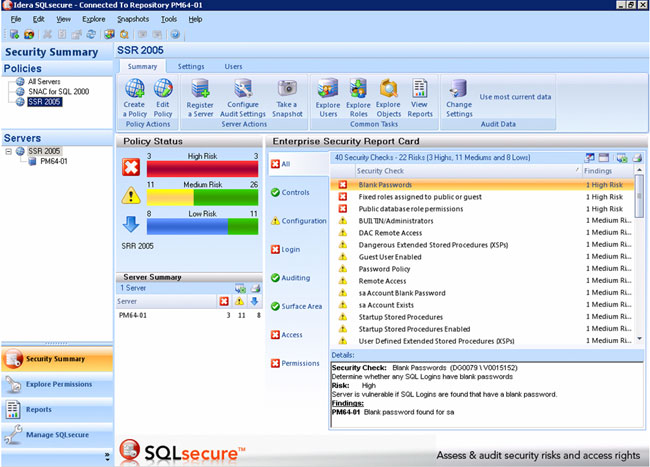Select sa Account Blank Password row
The image size is (650, 467).
tap(483, 293)
